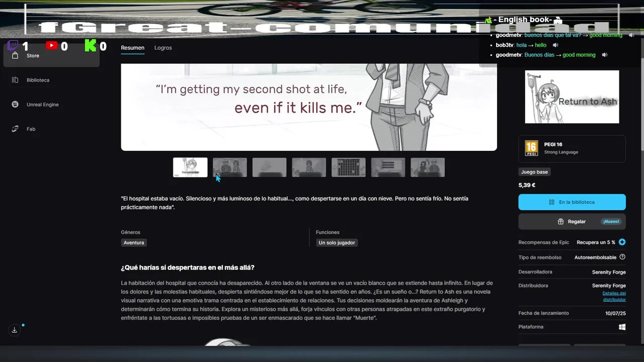Screen dimensions: 644x362
Task: Click speaker icon on bob3tv hola message
Action: [555, 45]
